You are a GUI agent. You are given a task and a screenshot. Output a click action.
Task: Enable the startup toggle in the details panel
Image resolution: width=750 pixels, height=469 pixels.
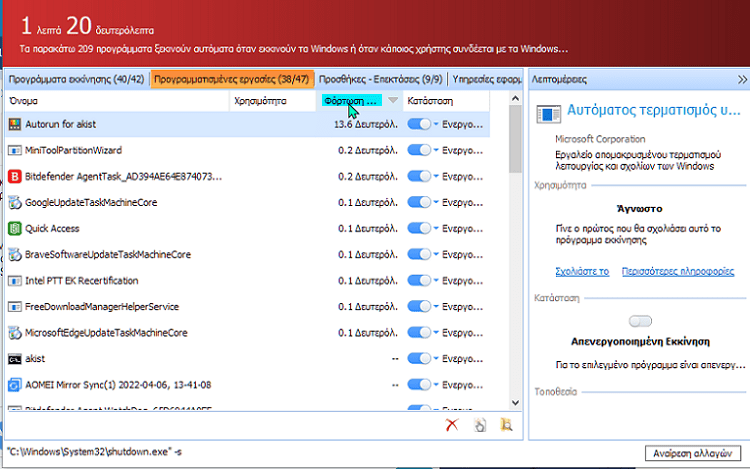640,321
